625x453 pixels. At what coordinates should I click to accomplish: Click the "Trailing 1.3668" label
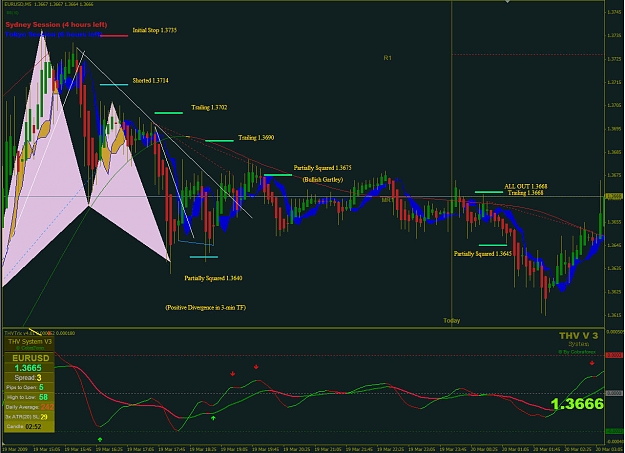pyautogui.click(x=526, y=193)
